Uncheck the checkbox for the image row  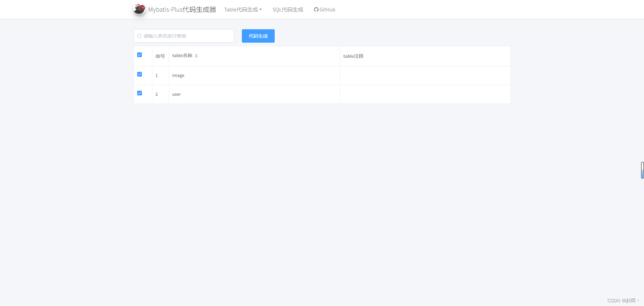tap(139, 74)
